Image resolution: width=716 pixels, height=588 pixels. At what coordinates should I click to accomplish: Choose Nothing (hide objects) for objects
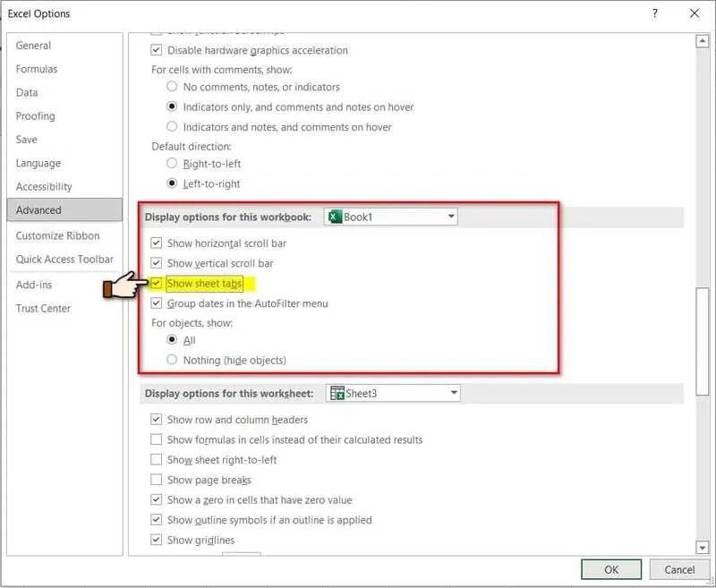[x=171, y=359]
